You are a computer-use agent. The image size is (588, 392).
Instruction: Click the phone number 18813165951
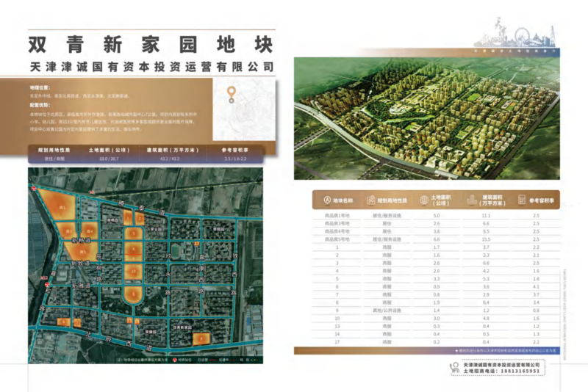[x=520, y=371]
